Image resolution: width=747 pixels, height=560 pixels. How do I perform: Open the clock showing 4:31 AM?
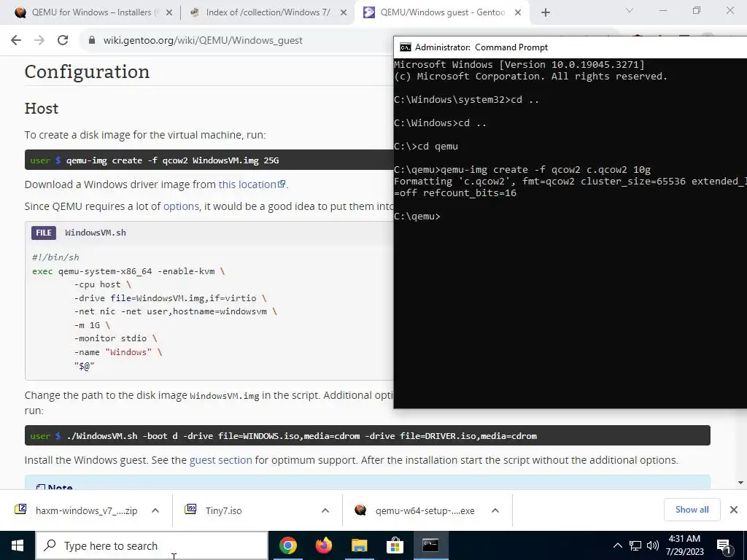pos(684,545)
